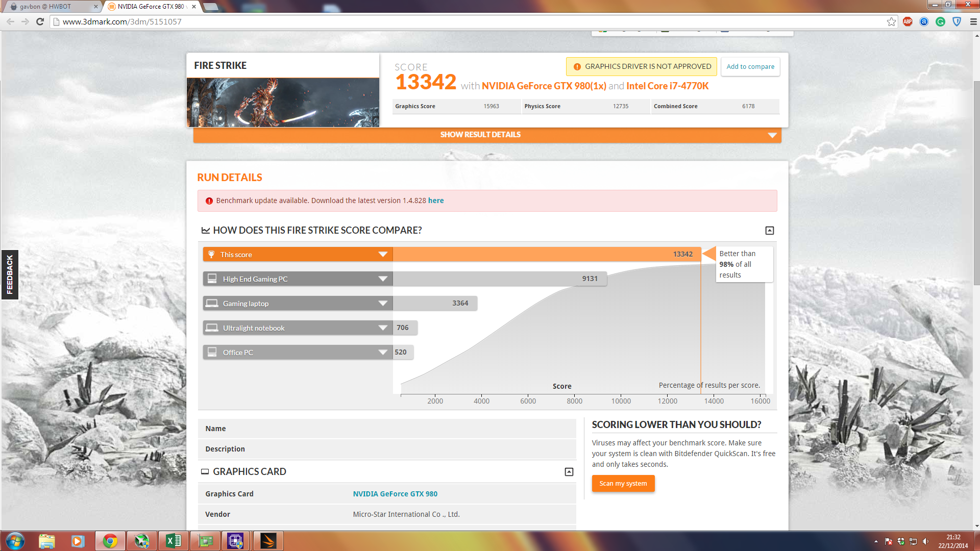Close the NVIDIA GeForce GTX 980 tab
This screenshot has width=980, height=551.
click(x=194, y=7)
